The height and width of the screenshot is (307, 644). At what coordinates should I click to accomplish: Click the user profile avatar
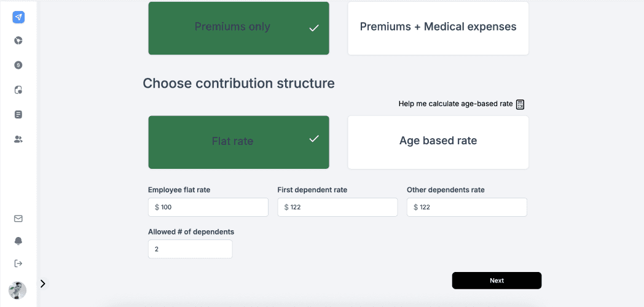[17, 290]
